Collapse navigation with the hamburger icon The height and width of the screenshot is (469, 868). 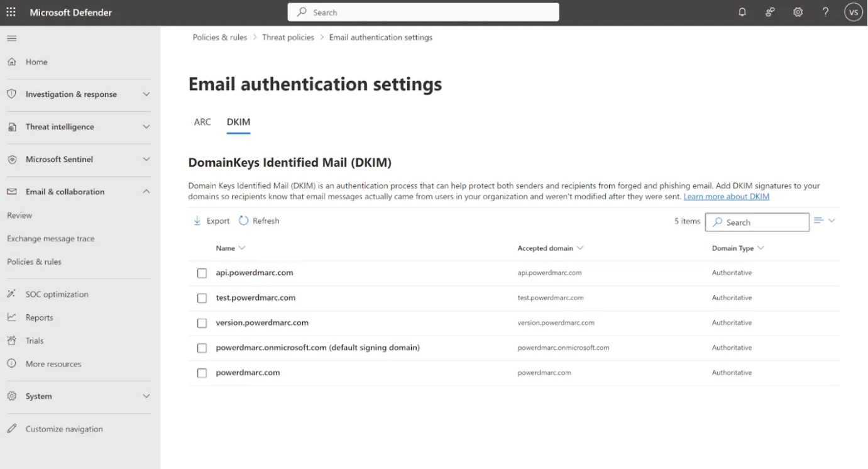coord(11,38)
